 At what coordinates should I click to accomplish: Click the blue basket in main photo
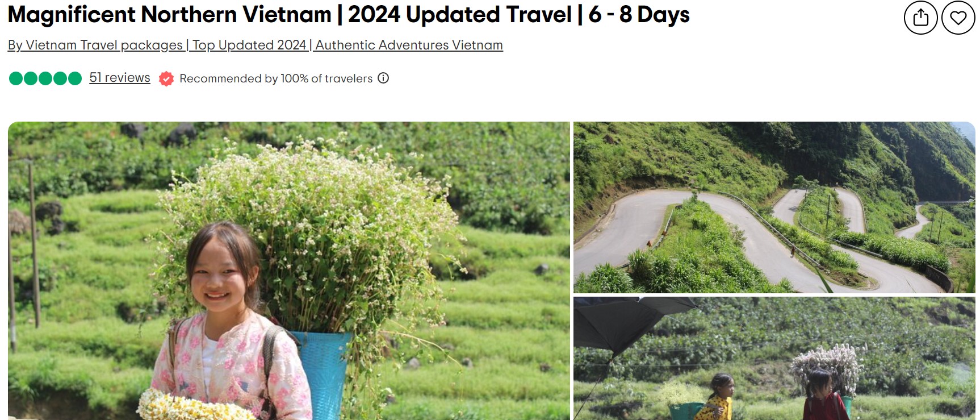click(x=322, y=372)
